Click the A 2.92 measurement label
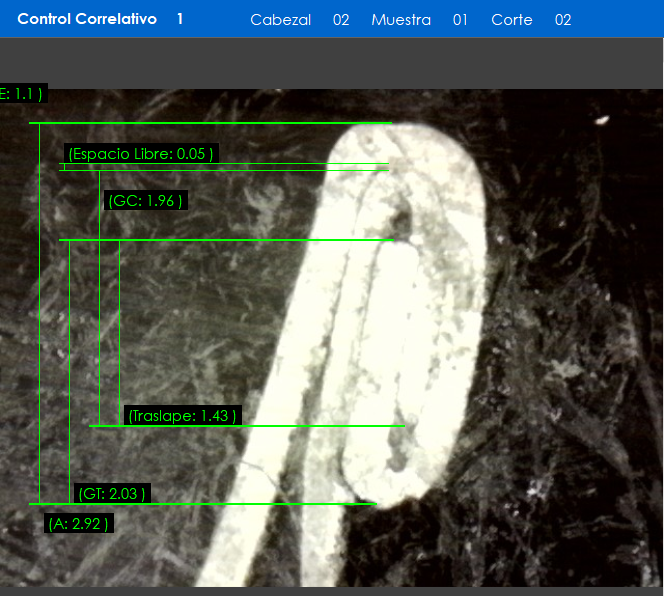 click(78, 523)
